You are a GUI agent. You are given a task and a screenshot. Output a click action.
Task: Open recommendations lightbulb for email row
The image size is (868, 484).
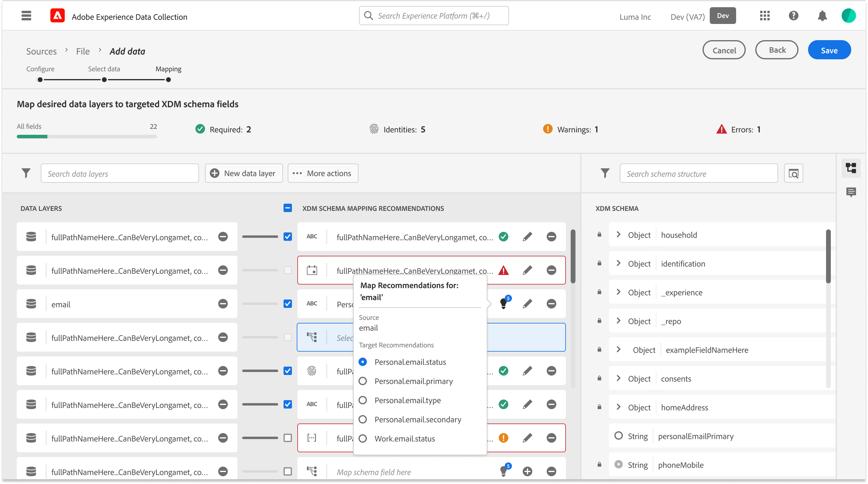(x=504, y=303)
